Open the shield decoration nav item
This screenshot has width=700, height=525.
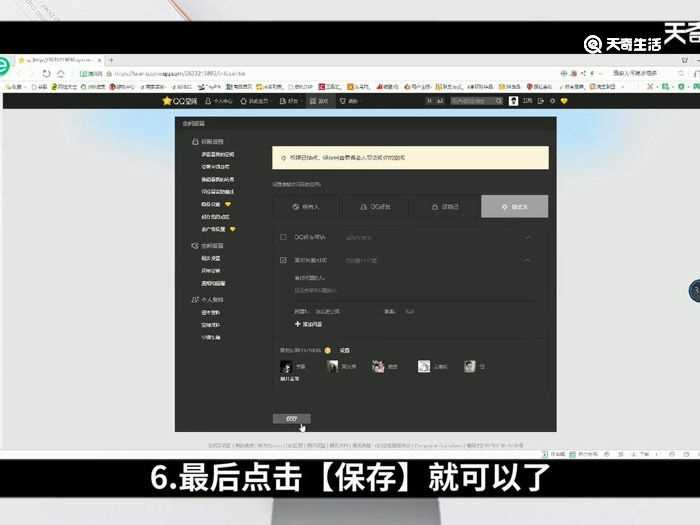point(349,101)
